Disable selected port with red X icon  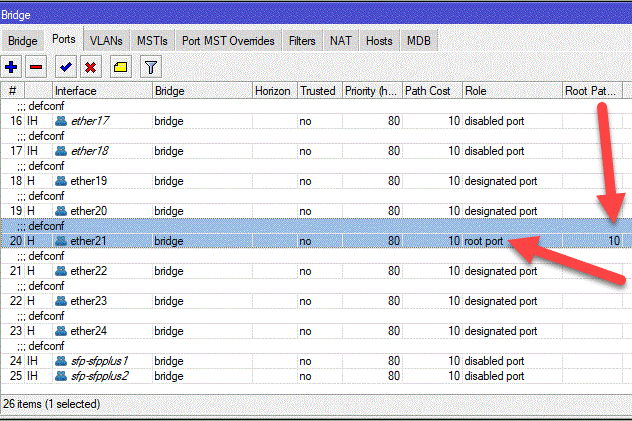pyautogui.click(x=91, y=67)
